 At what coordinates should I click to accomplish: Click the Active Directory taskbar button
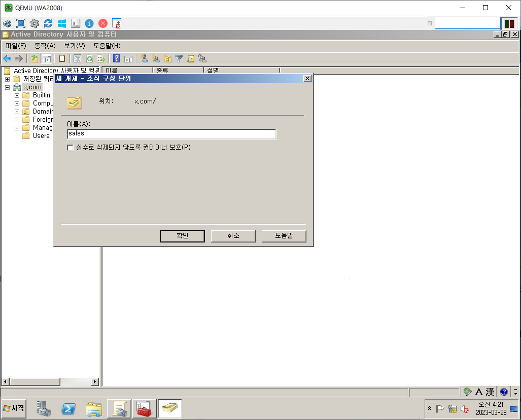[169, 409]
